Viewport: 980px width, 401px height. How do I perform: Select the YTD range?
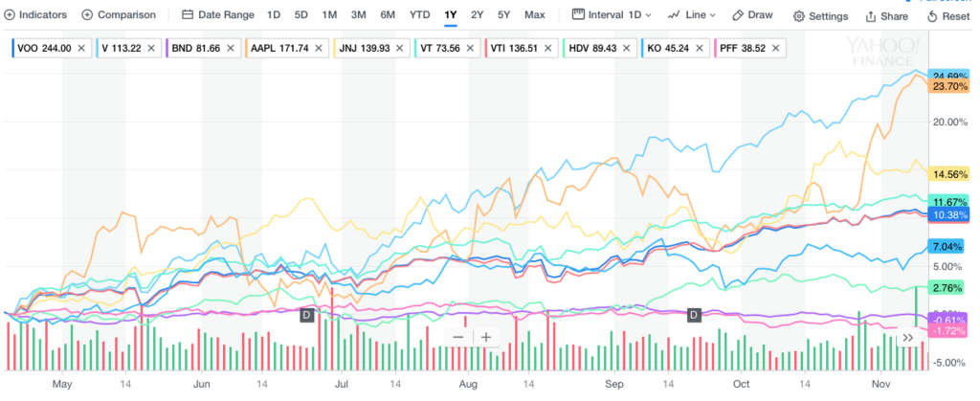tap(420, 14)
